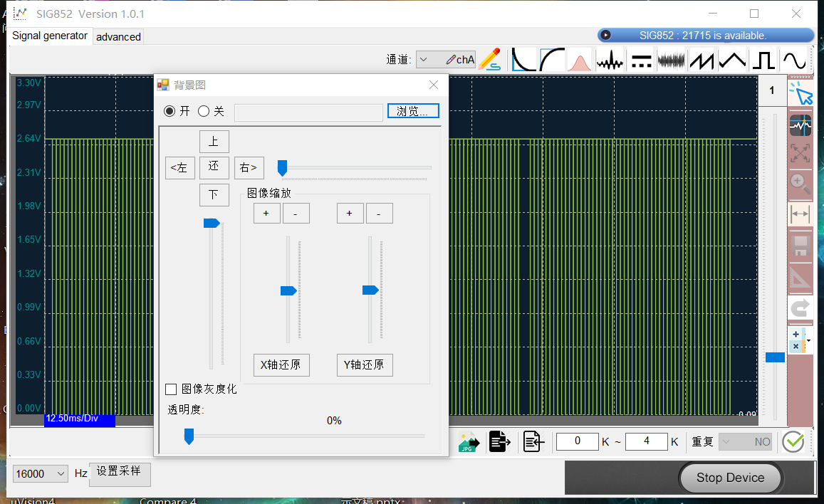Click the 透明度 transparency slider handle

coord(189,436)
